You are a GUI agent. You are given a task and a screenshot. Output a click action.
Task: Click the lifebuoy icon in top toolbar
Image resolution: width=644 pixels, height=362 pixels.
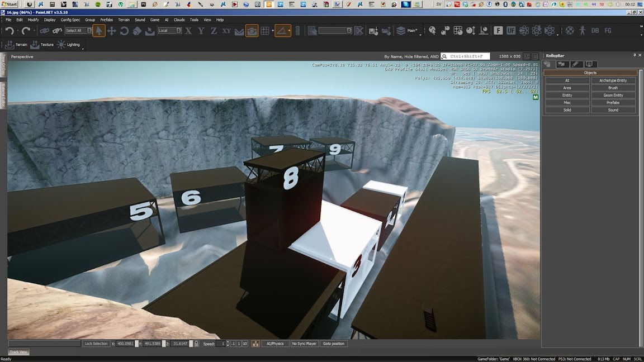coord(570,30)
